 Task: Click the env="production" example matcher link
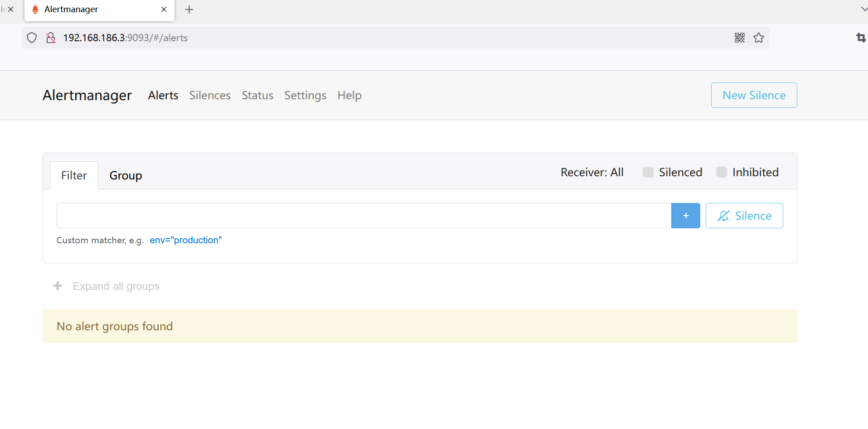(185, 240)
